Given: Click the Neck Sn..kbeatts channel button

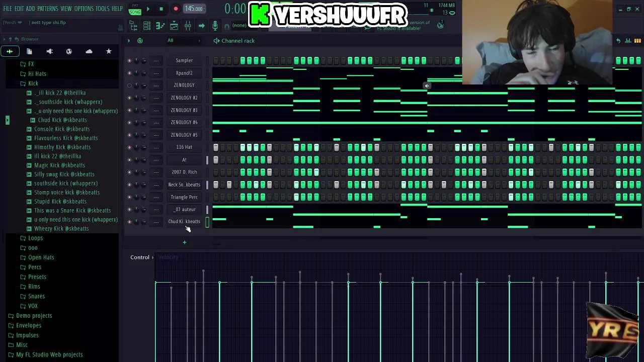Looking at the screenshot, I should (184, 185).
